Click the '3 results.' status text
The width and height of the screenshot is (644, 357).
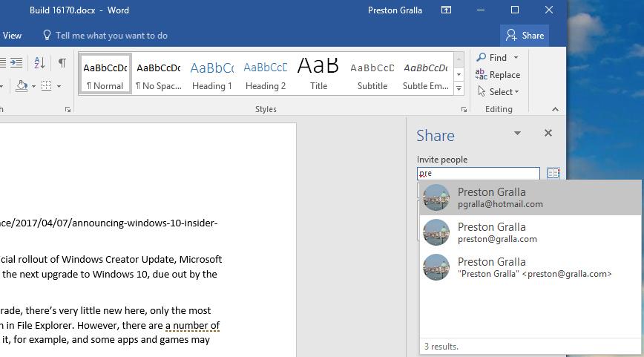pos(441,347)
